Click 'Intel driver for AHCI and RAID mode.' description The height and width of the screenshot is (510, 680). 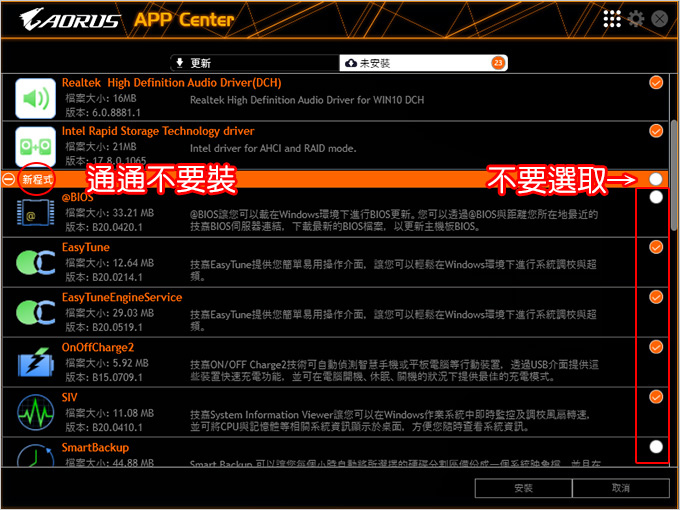pos(273,148)
